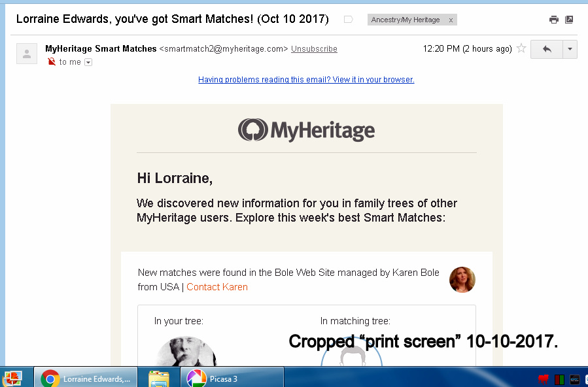The height and width of the screenshot is (387, 588).
Task: Expand recipient details arrow next to 'to me'
Action: pyautogui.click(x=88, y=62)
